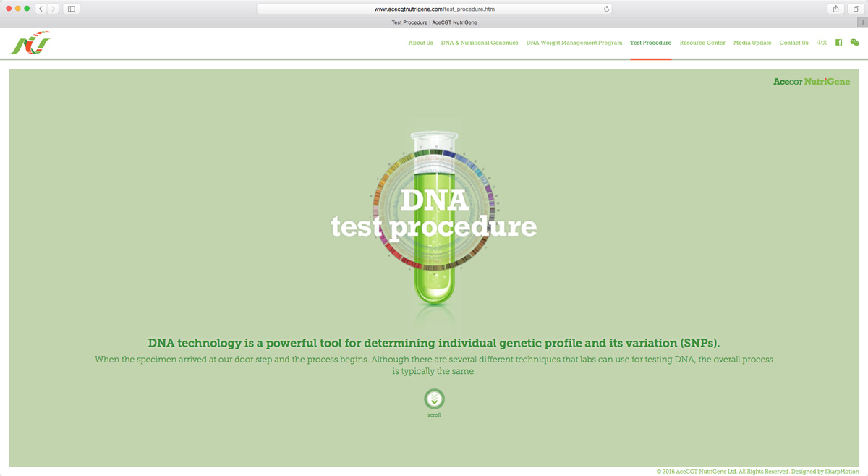Select the Test Procedure nav item
The height and width of the screenshot is (476, 868).
tap(650, 43)
